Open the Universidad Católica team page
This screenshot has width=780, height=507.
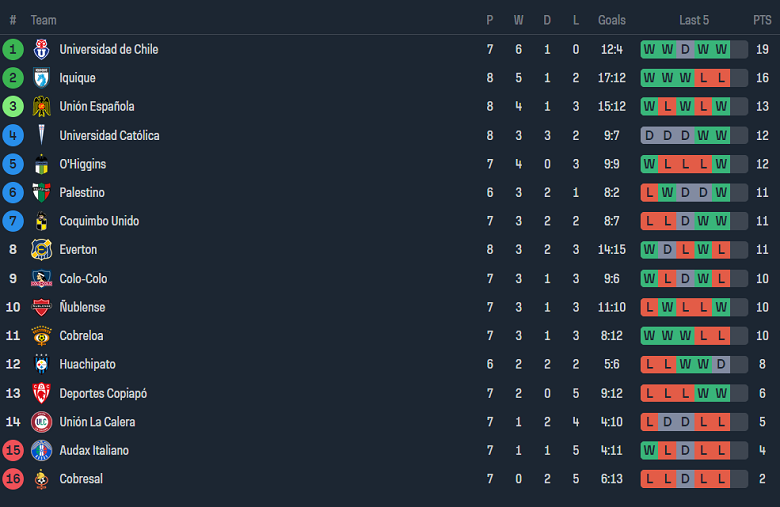109,136
